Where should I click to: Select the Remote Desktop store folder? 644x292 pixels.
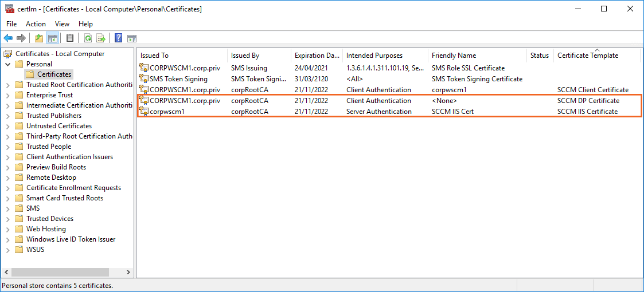click(x=51, y=177)
